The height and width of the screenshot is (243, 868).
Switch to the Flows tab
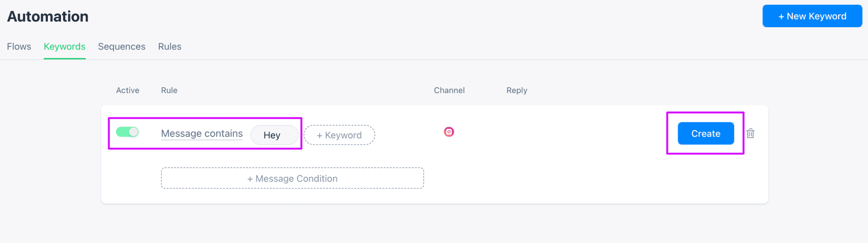tap(19, 47)
